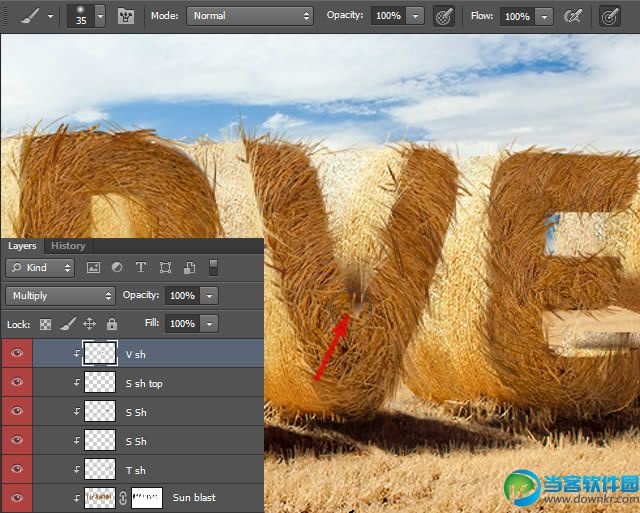Enable pressure control for brush size
Viewport: 640px width, 513px height.
tap(609, 16)
